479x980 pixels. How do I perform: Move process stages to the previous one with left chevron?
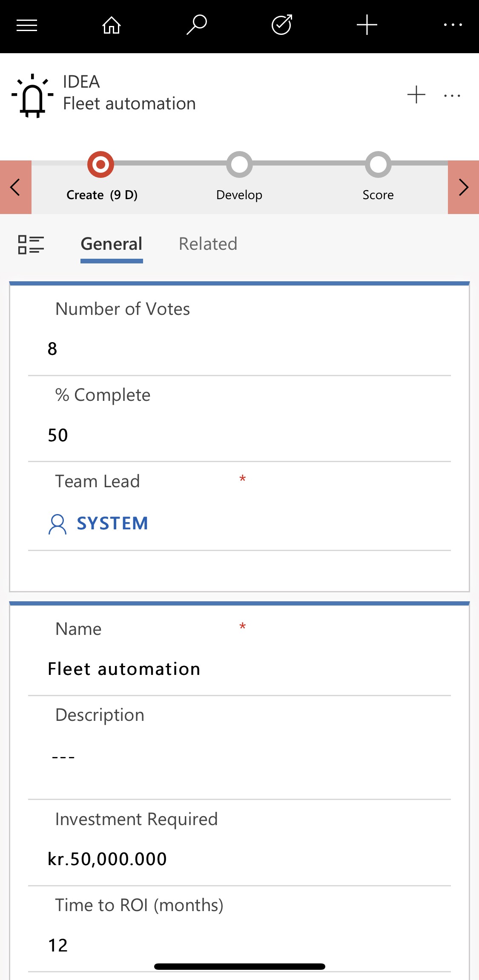(x=16, y=187)
